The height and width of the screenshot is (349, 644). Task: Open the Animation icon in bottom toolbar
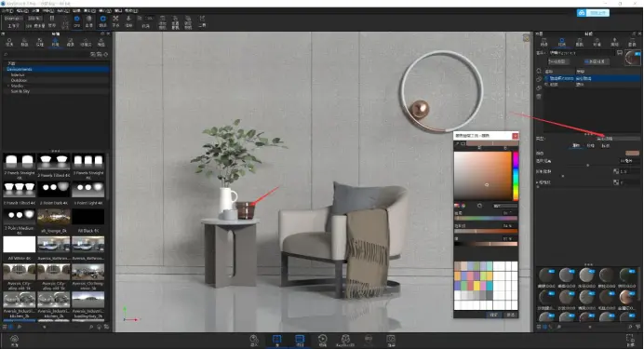point(323,341)
